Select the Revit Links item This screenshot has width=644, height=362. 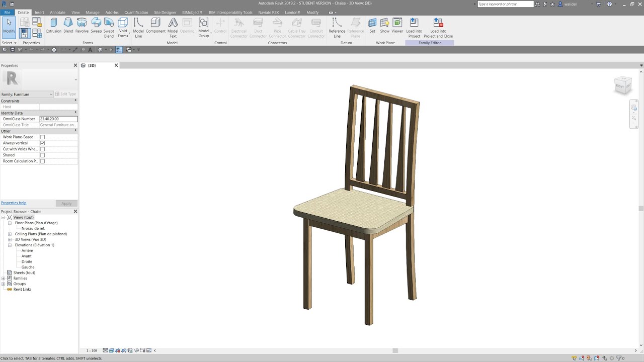click(x=22, y=290)
